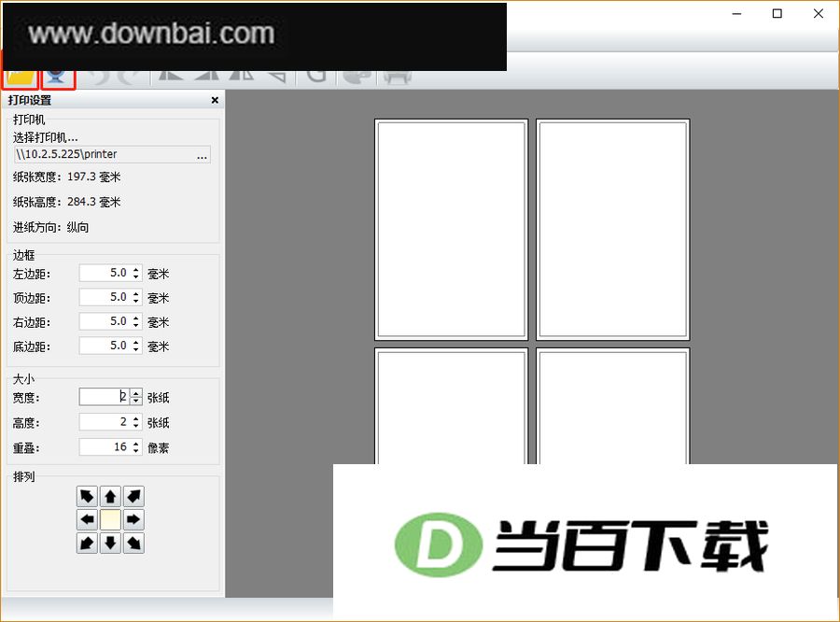
Task: Increase the 底边距 value with up arrow
Action: click(x=136, y=342)
